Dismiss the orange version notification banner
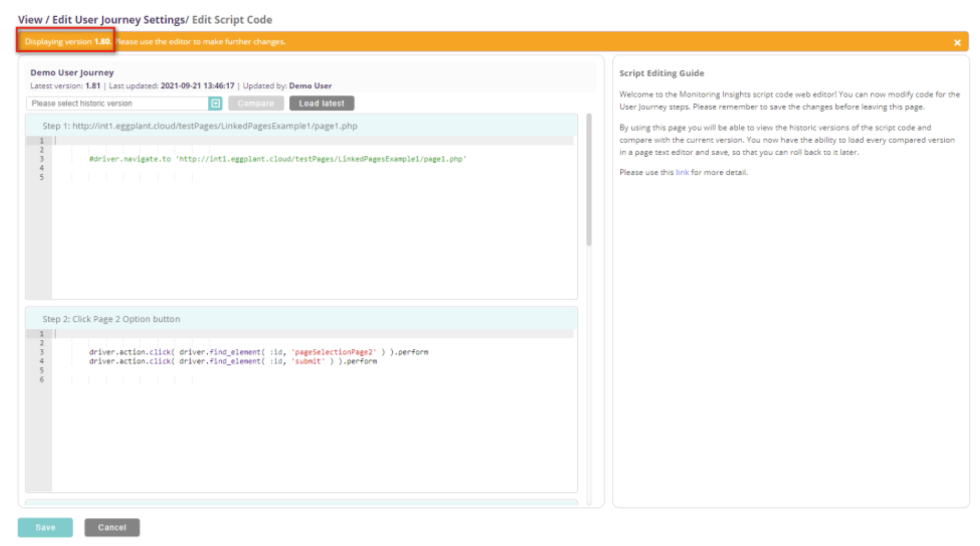 [957, 43]
